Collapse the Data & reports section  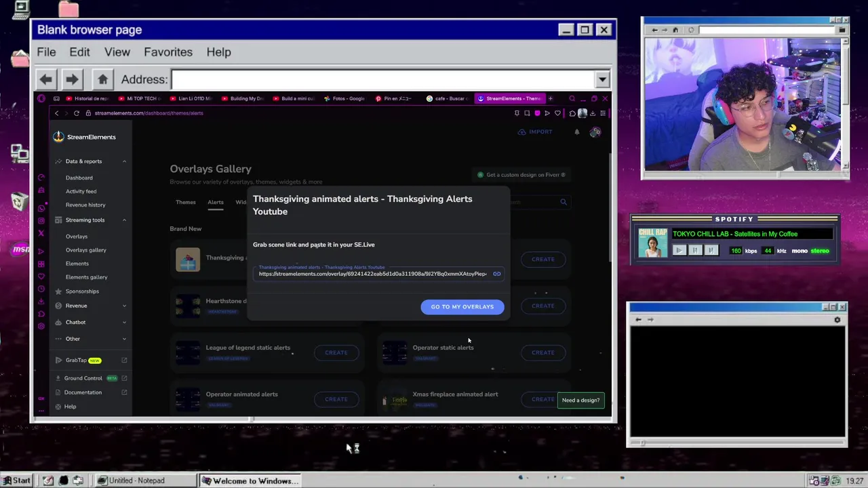pyautogui.click(x=124, y=161)
